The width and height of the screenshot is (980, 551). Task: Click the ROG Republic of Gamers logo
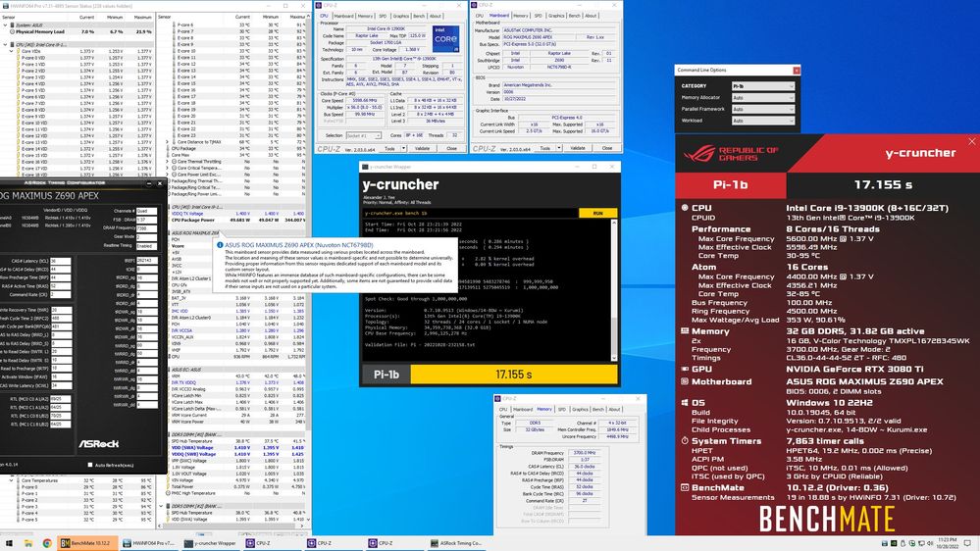tap(730, 154)
